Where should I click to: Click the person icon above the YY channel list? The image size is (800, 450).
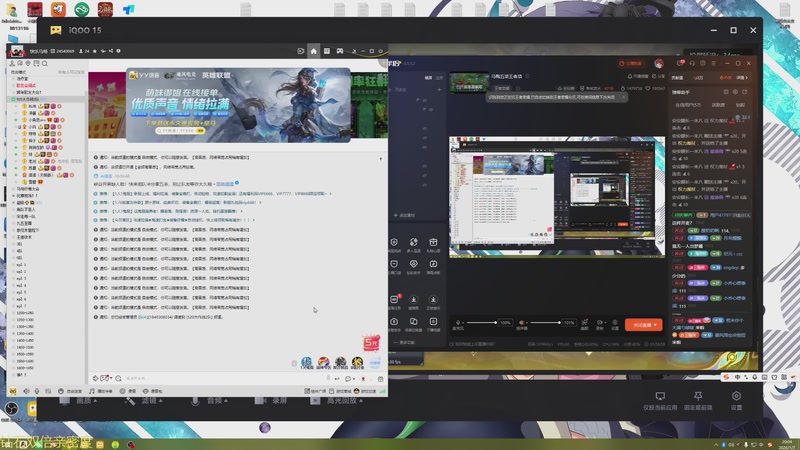pos(12,63)
